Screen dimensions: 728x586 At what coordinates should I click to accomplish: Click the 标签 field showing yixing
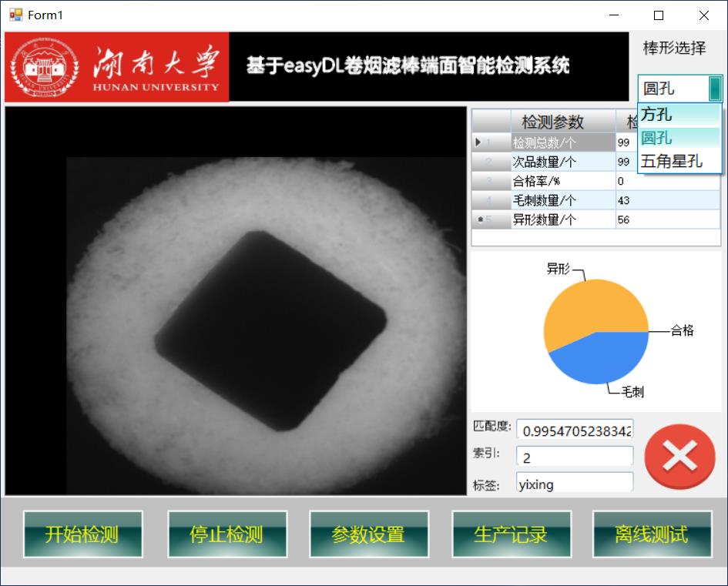[x=575, y=483]
